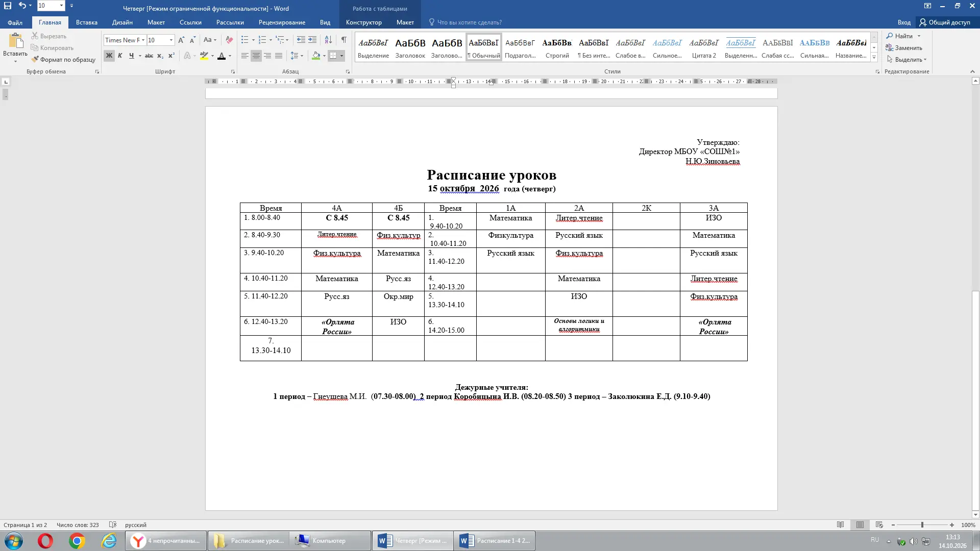Click the font color red A swatch
This screenshot has width=980, height=551.
(221, 56)
